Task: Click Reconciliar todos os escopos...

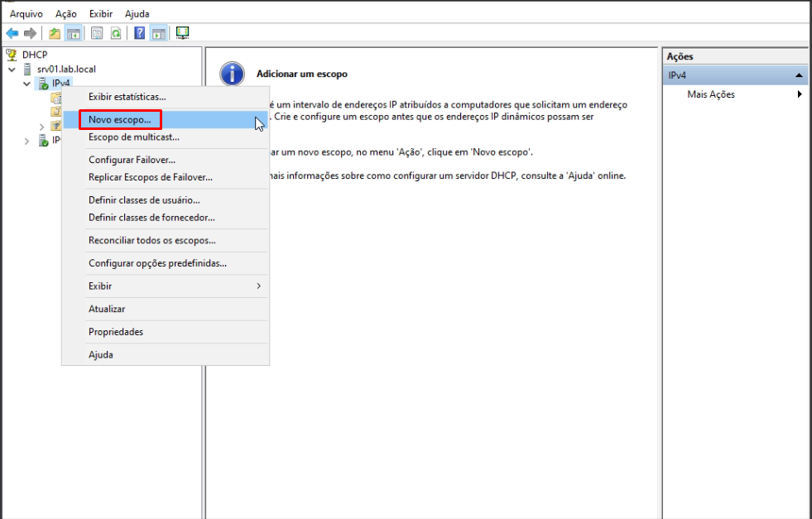Action: 152,241
